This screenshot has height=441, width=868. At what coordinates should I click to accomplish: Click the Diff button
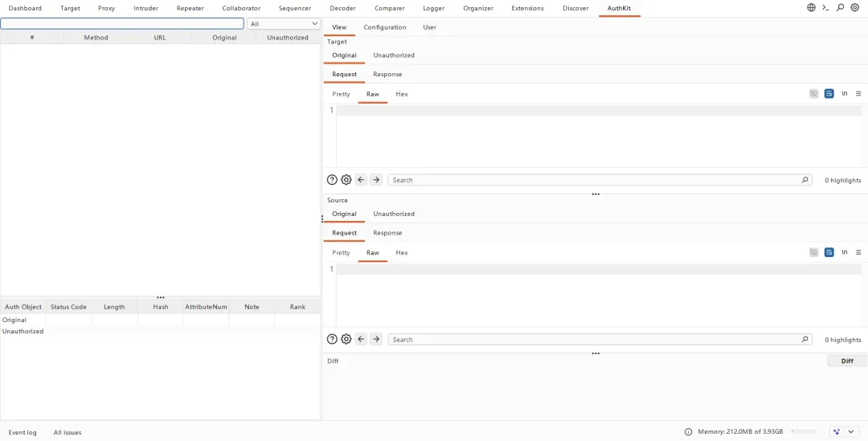point(847,361)
